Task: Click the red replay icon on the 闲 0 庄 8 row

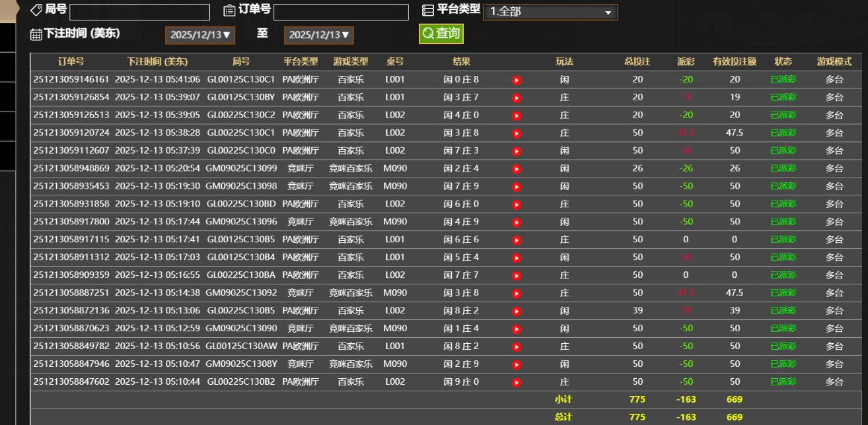Action: (516, 80)
